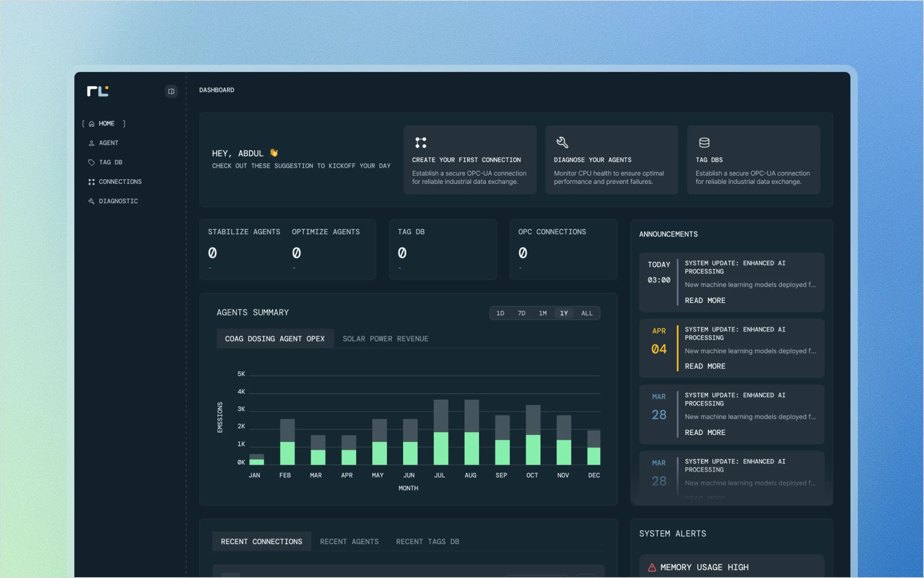Click the System Alerts heading
The height and width of the screenshot is (578, 924).
(673, 534)
